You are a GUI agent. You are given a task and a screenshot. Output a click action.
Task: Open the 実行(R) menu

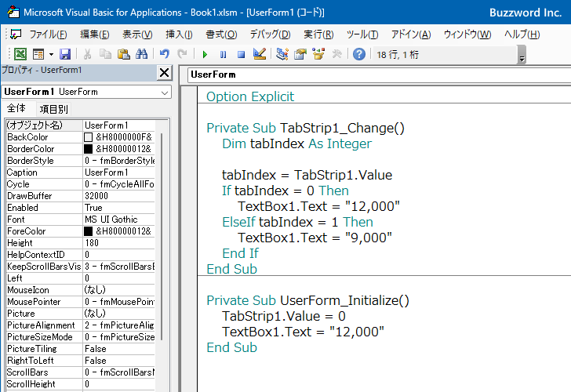coord(318,34)
